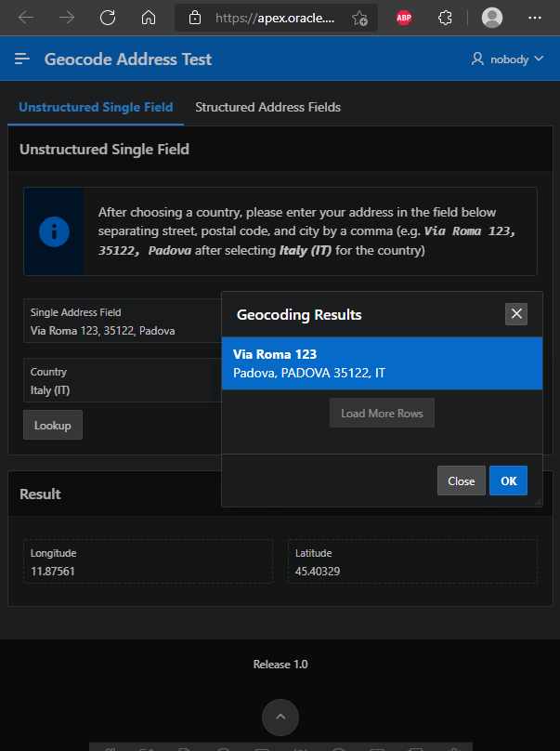
Task: Confirm geocoding with the OK button
Action: 508,481
